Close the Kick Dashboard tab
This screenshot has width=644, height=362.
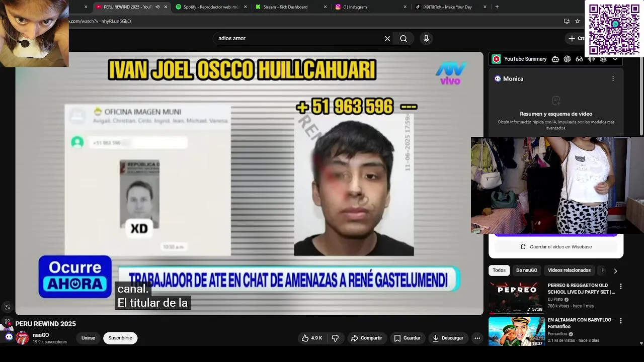325,7
